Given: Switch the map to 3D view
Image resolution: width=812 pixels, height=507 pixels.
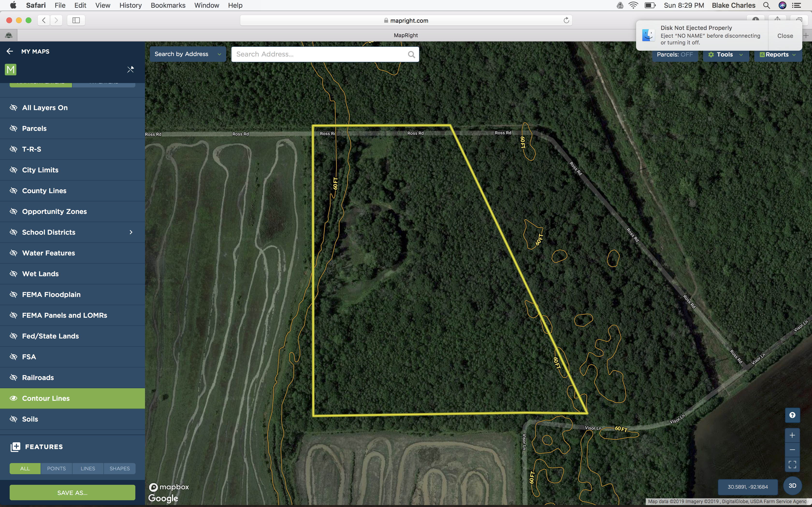Looking at the screenshot, I should (x=792, y=486).
